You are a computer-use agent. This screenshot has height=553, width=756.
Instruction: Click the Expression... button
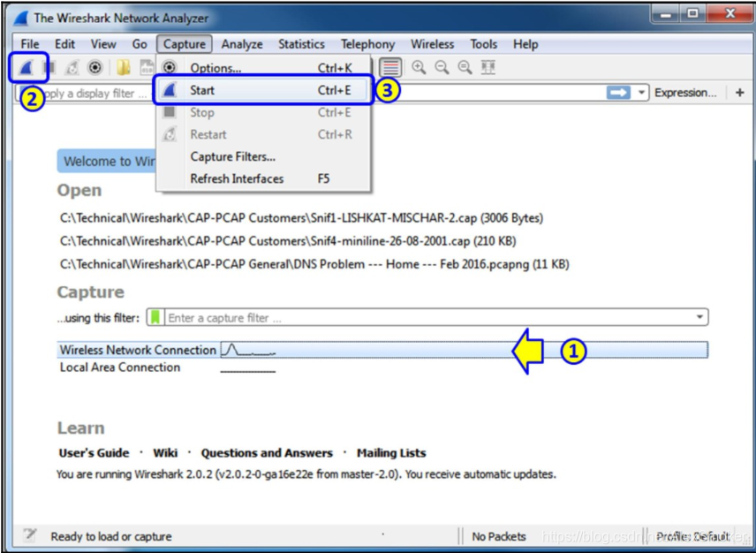point(685,93)
